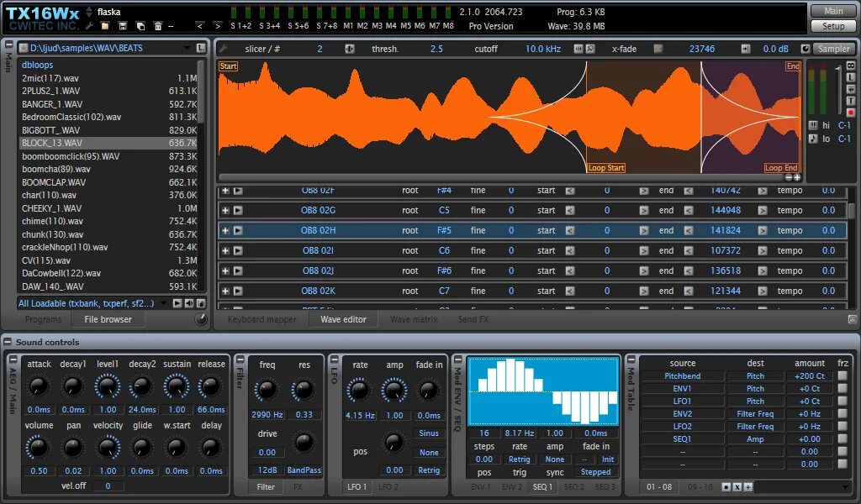This screenshot has height=504, width=861.
Task: Click the x icon in Mod Table footer
Action: pos(737,487)
